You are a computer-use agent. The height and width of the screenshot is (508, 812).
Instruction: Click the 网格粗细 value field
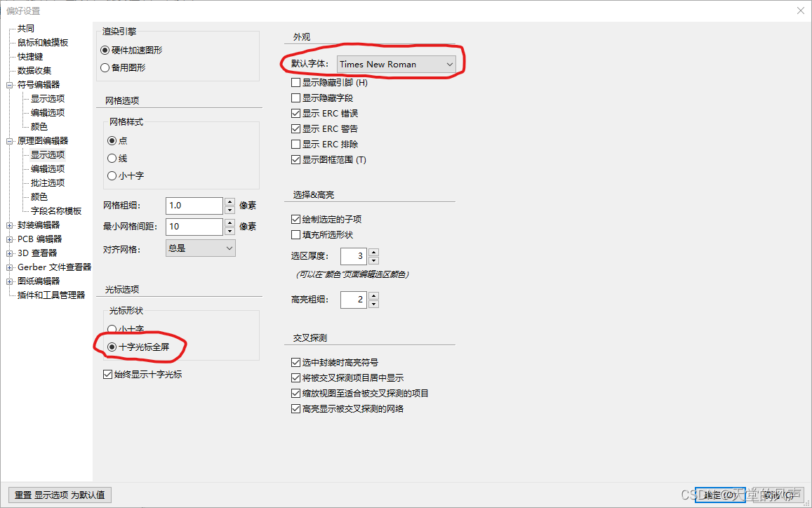tap(194, 206)
